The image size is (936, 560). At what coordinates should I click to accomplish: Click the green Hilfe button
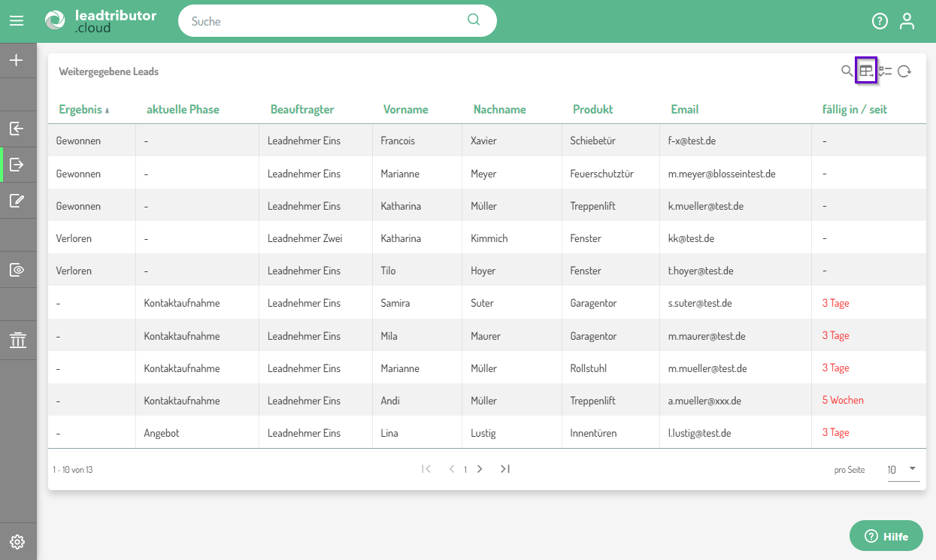(x=886, y=536)
